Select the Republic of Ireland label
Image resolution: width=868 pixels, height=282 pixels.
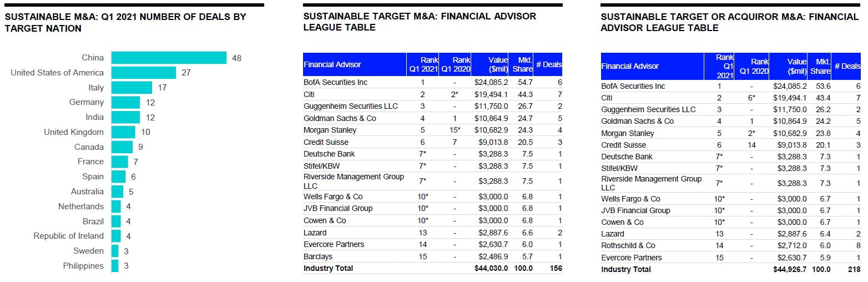point(68,236)
